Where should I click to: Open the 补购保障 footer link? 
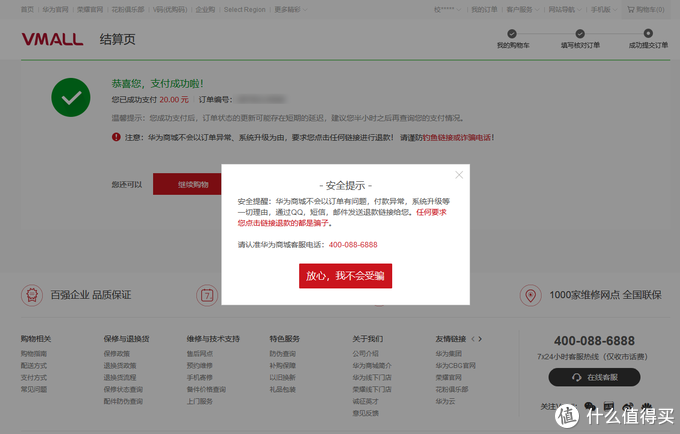tap(282, 365)
